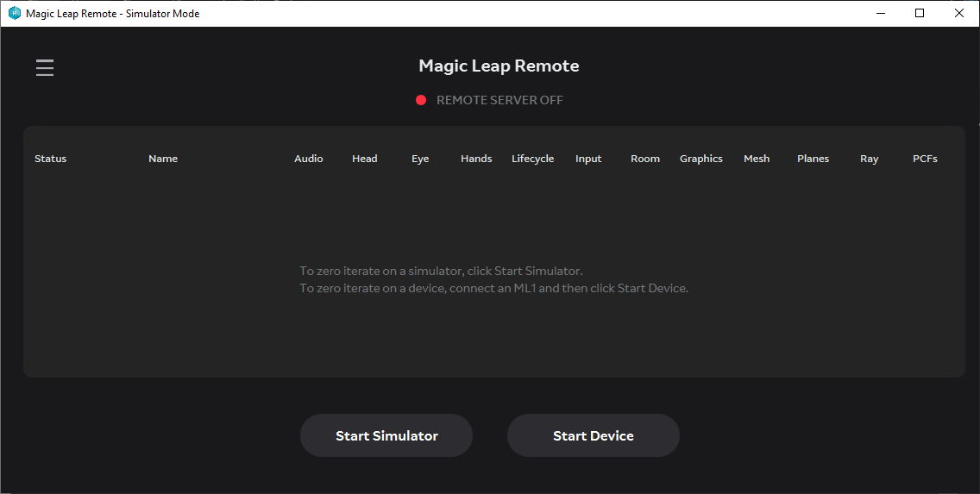This screenshot has width=980, height=494.
Task: Select the Room column header
Action: 645,159
